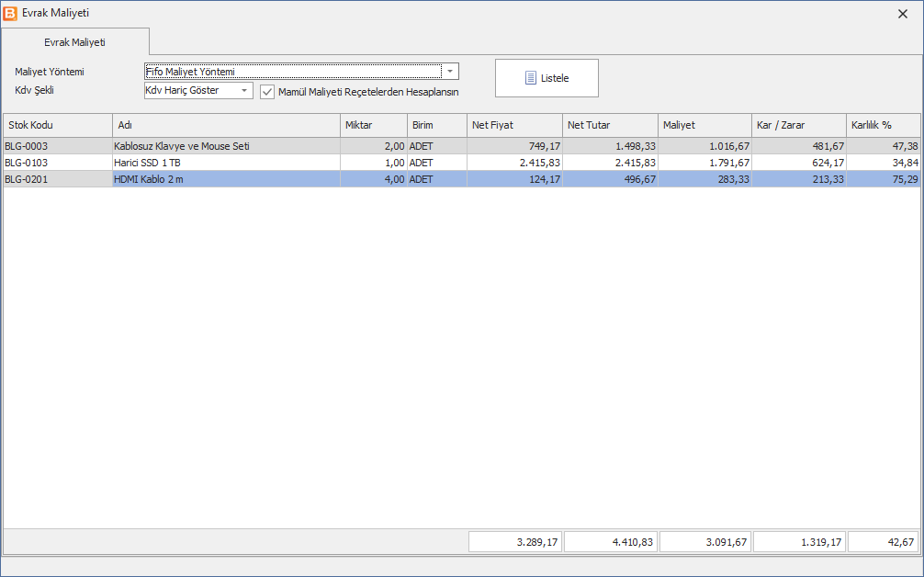The image size is (924, 577).
Task: Click total profitability field 42,67
Action: coord(884,542)
